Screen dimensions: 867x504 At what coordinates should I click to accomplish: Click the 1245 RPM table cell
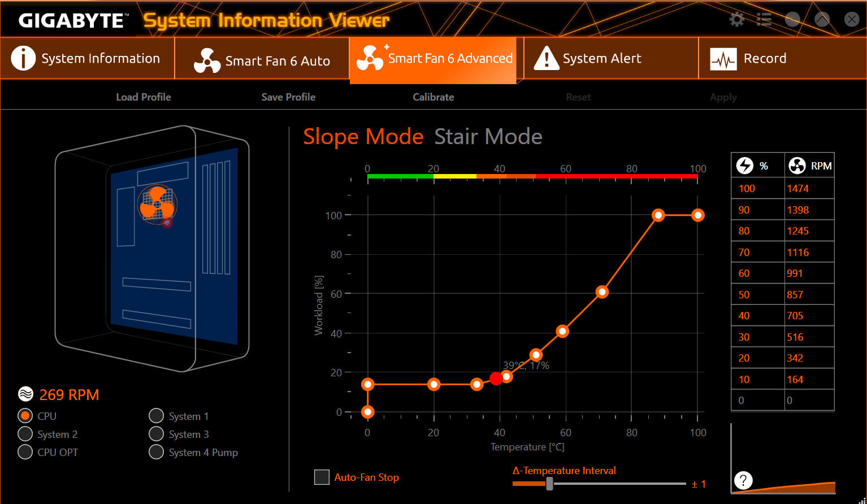click(x=809, y=231)
